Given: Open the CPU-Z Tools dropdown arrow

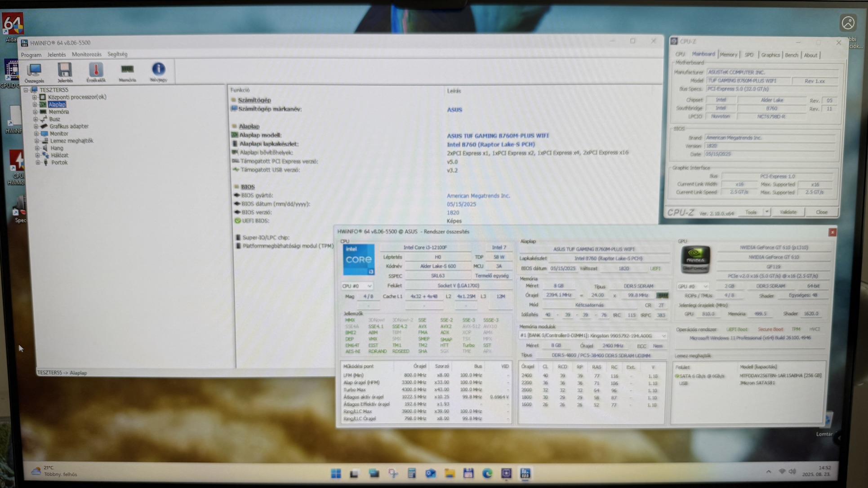Looking at the screenshot, I should point(766,212).
